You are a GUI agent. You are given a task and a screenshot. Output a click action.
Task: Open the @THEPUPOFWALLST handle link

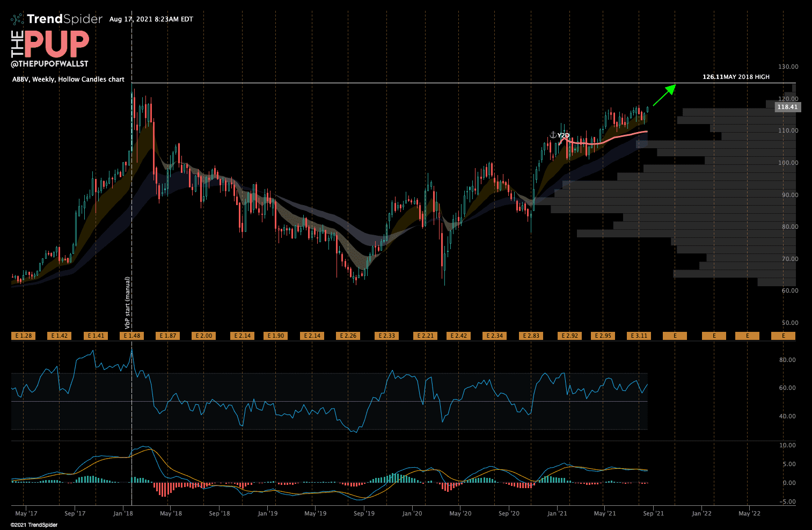49,64
